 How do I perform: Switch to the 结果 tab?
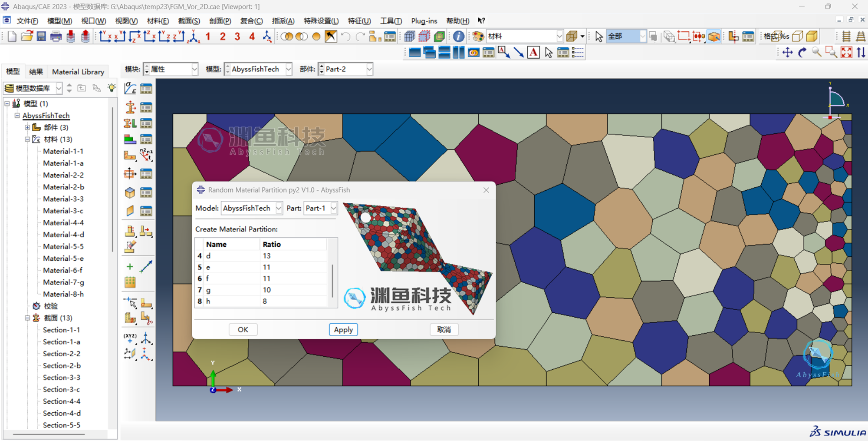(x=36, y=72)
